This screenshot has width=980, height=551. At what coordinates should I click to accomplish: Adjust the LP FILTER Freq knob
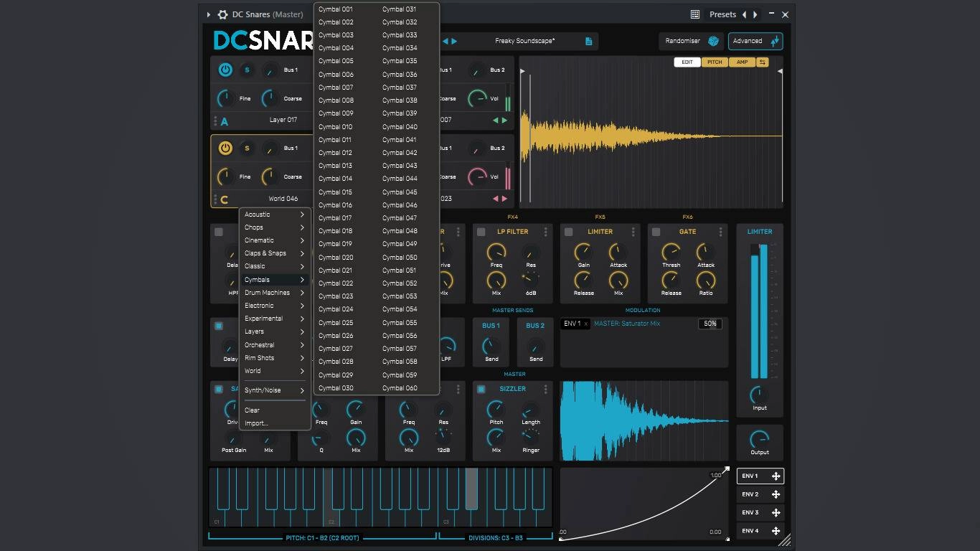point(496,252)
